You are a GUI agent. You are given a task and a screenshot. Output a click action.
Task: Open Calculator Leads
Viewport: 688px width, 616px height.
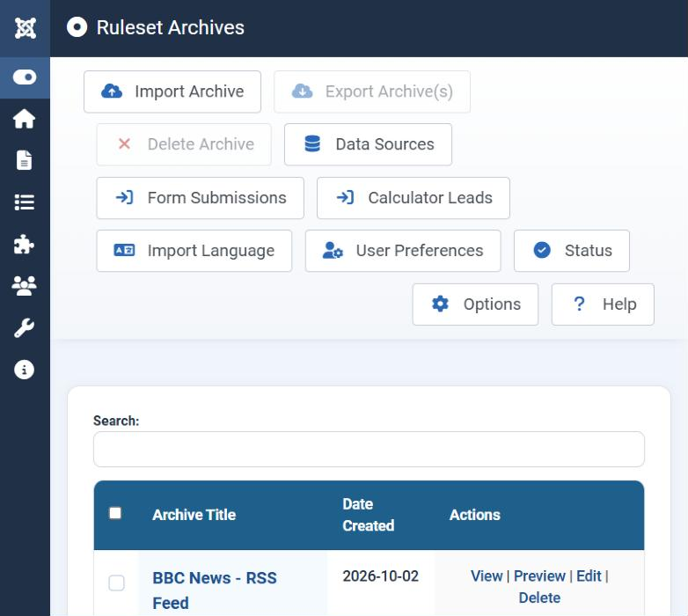point(414,198)
